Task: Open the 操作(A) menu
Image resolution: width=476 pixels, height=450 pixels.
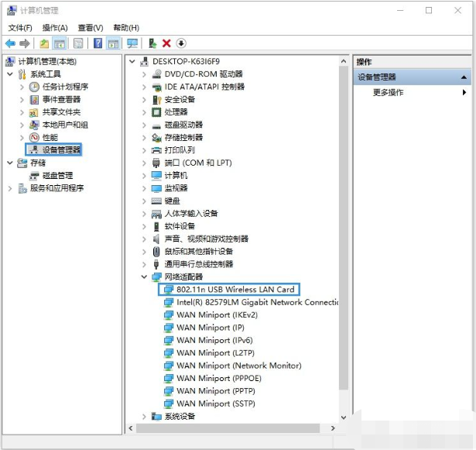Action: click(55, 28)
